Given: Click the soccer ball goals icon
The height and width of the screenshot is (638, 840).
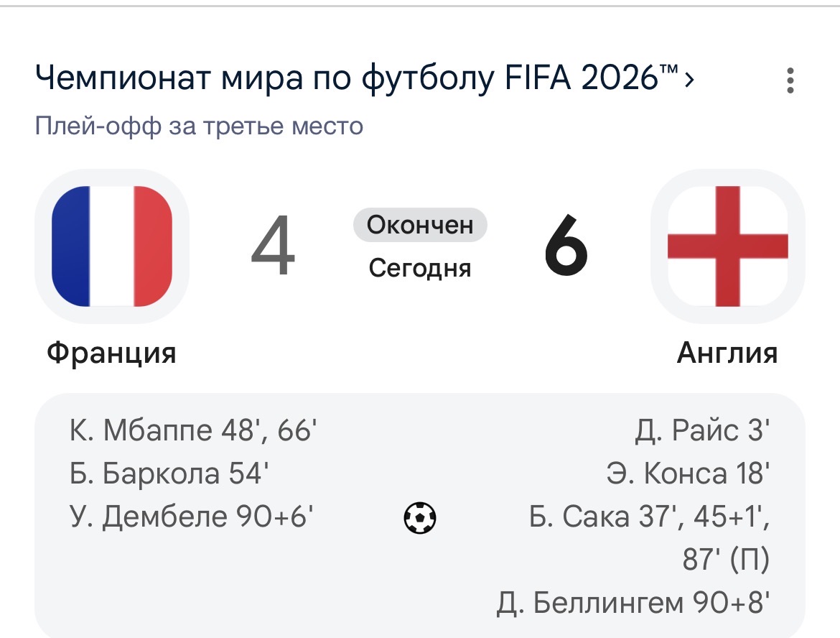Looking at the screenshot, I should 420,518.
